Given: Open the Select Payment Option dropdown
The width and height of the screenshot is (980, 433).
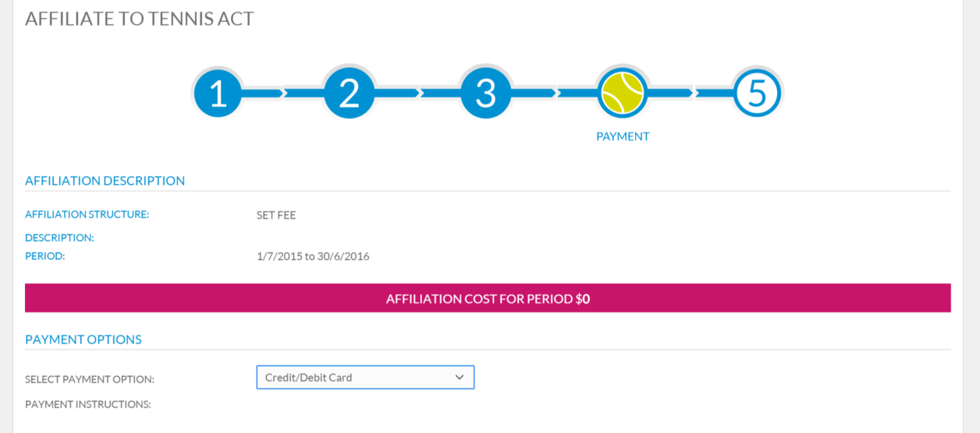Looking at the screenshot, I should pyautogui.click(x=365, y=378).
